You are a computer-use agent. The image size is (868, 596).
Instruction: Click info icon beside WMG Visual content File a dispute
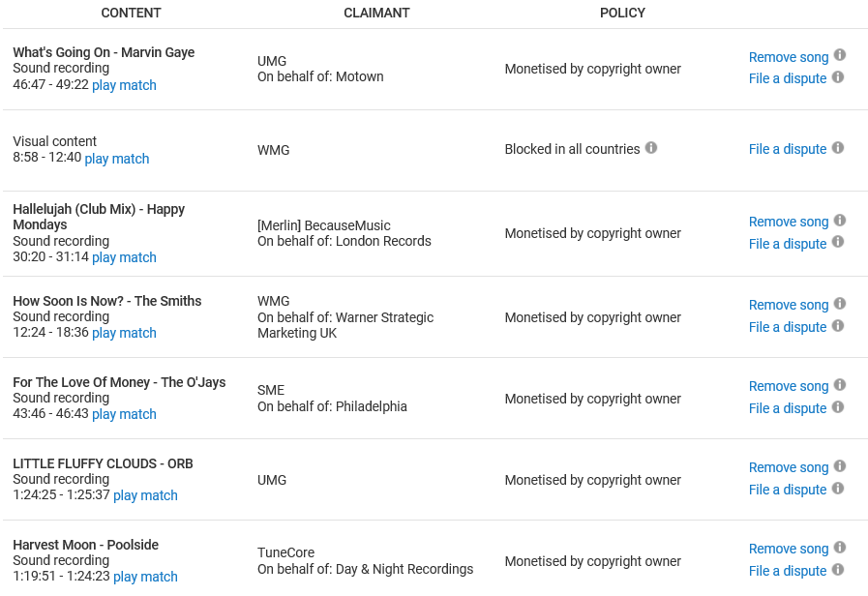pos(838,148)
